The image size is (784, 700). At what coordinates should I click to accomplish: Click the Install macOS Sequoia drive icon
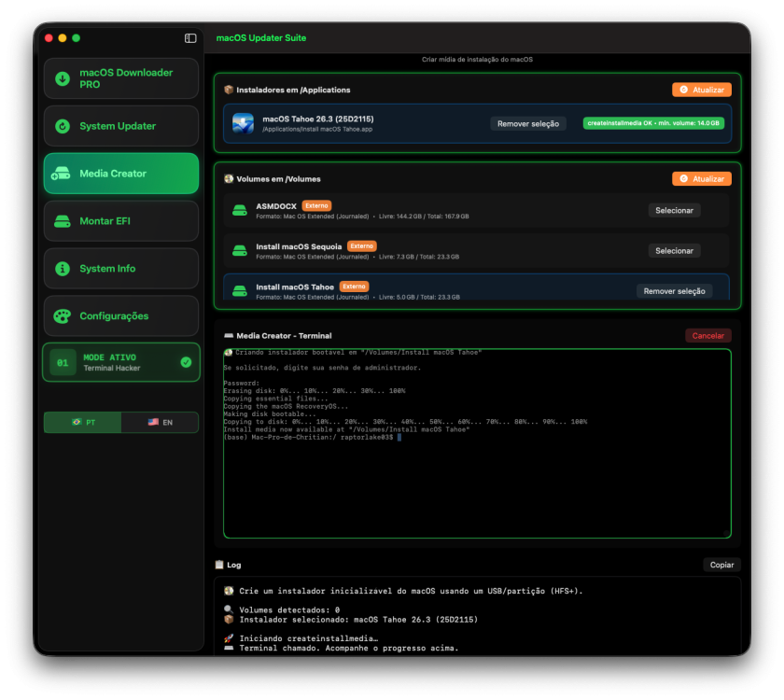pyautogui.click(x=240, y=251)
